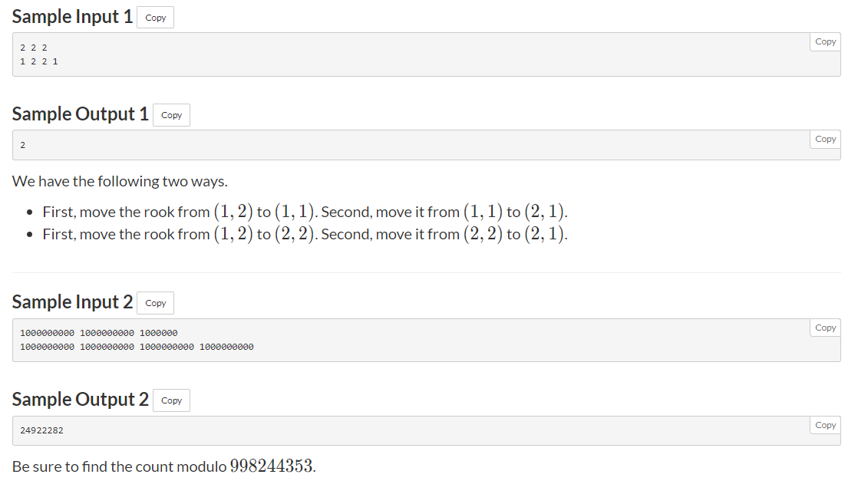Click Copy in Sample Input 2 code box corner

[x=825, y=328]
